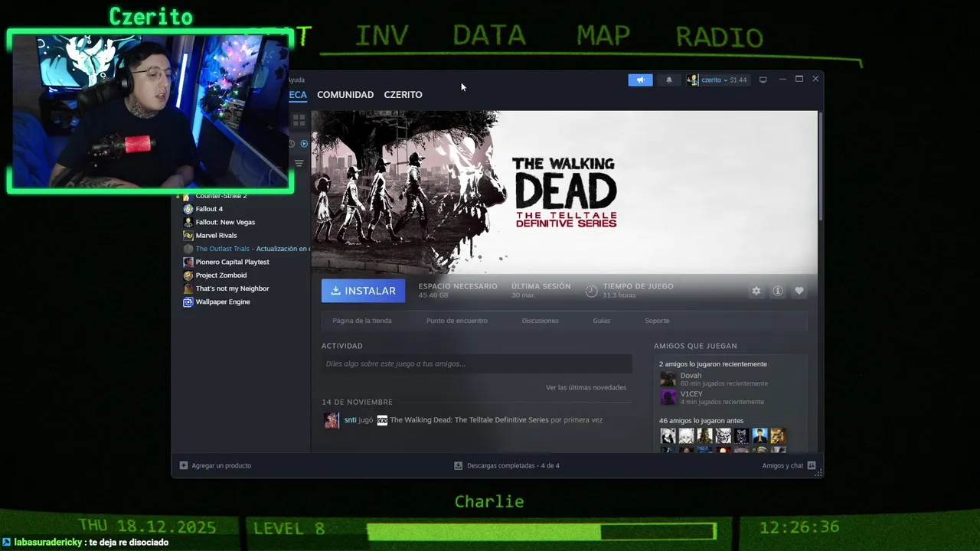Open the Página de la tienda tab
This screenshot has height=551, width=980.
(x=362, y=321)
